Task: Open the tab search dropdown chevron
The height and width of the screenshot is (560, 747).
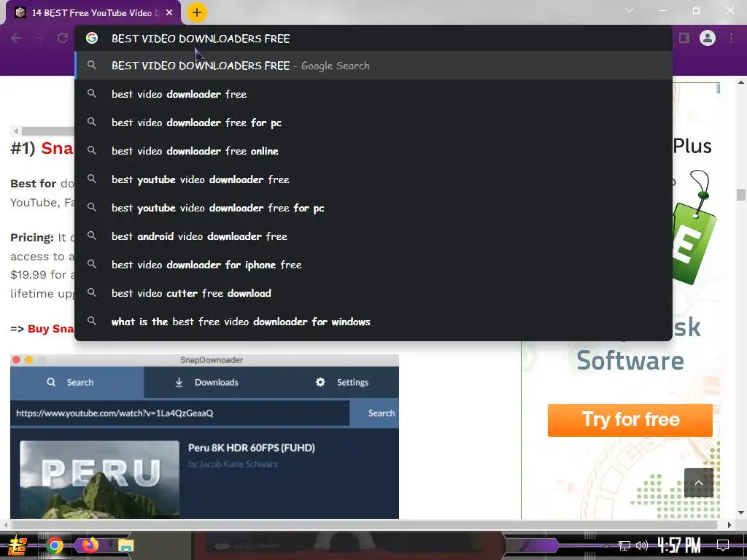Action: point(630,10)
